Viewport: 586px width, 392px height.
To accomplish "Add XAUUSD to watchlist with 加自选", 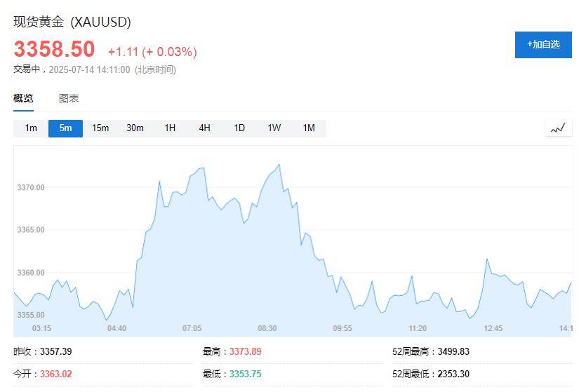I will tap(543, 45).
